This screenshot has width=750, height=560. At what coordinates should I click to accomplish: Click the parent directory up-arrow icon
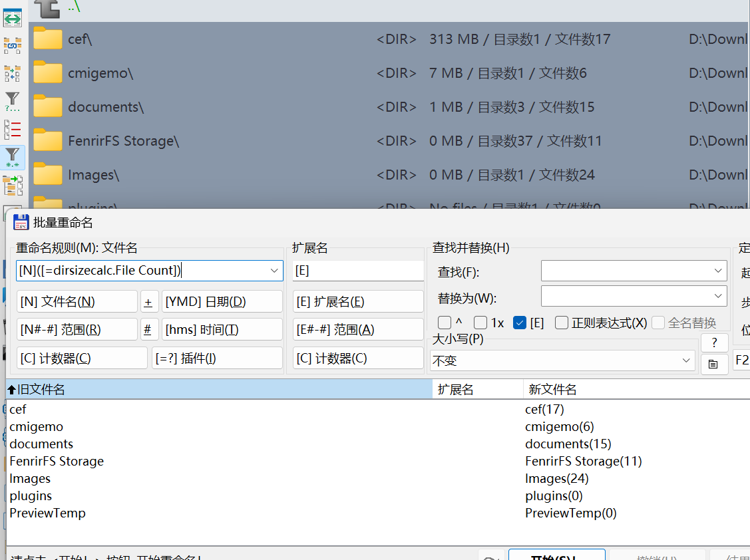coord(47,8)
